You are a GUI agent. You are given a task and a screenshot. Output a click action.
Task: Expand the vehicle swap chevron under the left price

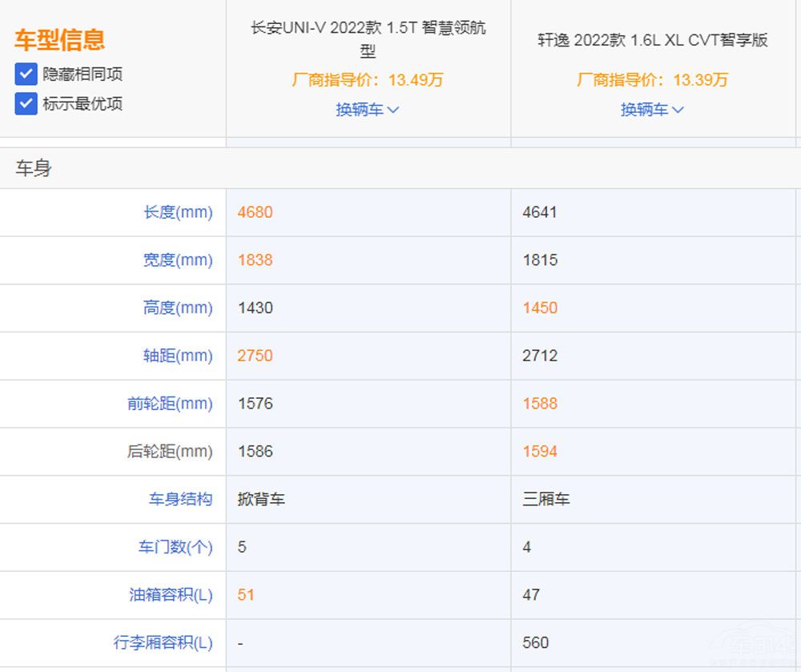(392, 110)
